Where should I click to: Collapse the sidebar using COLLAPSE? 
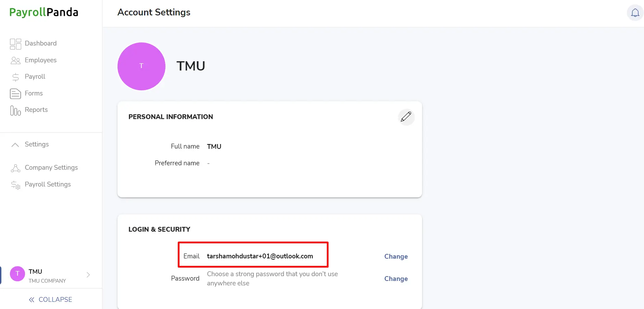tap(51, 299)
